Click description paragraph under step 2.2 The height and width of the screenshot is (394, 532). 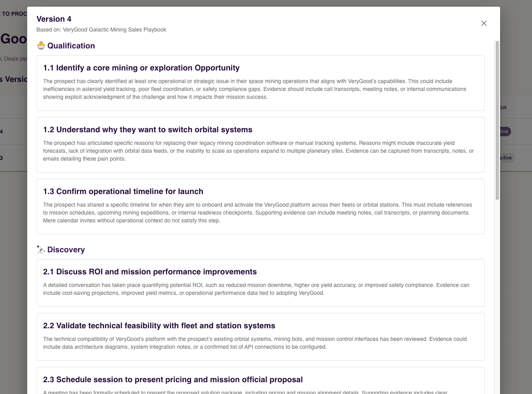(x=255, y=343)
